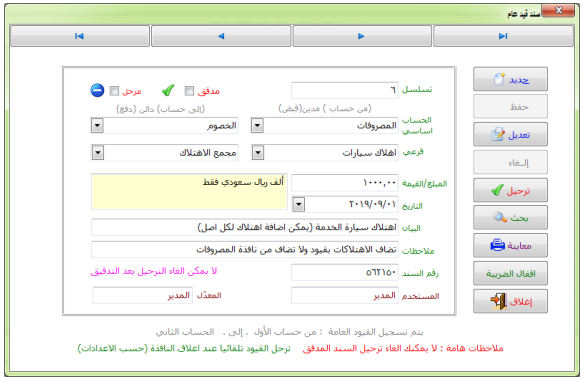Image resolution: width=584 pixels, height=378 pixels.
Task: Click the المبلغ/القيمة label
Action: click(x=425, y=184)
